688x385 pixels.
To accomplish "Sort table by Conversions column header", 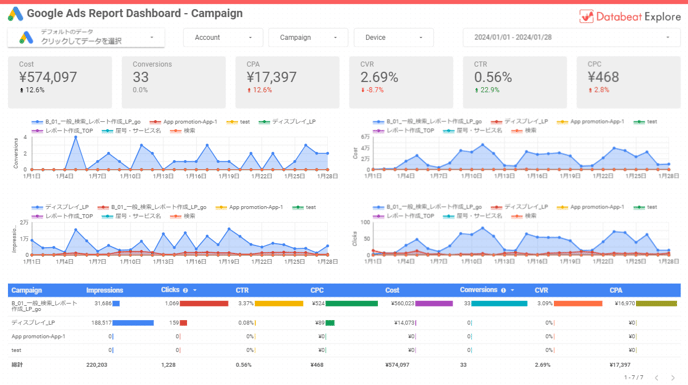I will (479, 290).
